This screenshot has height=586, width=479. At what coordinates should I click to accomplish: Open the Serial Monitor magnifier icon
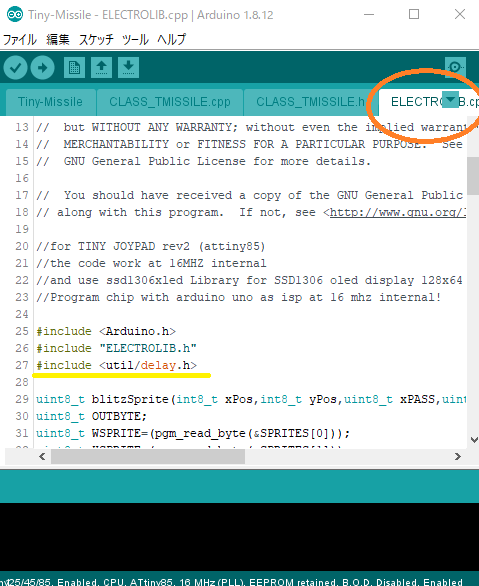455,67
